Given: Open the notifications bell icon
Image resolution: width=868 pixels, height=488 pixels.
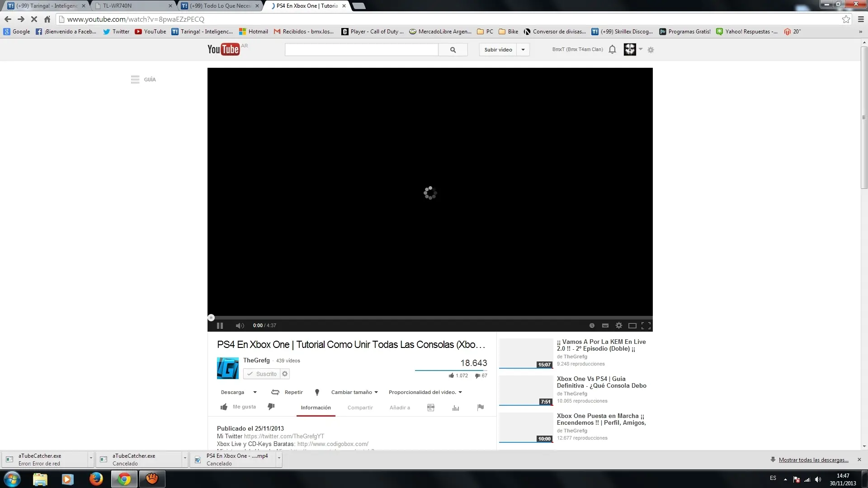Looking at the screenshot, I should [x=612, y=49].
